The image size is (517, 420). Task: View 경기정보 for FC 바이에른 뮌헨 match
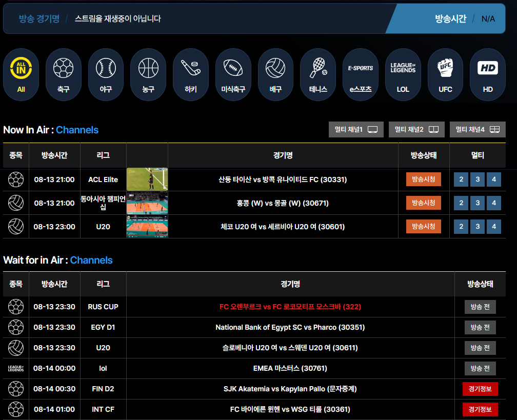pyautogui.click(x=480, y=409)
